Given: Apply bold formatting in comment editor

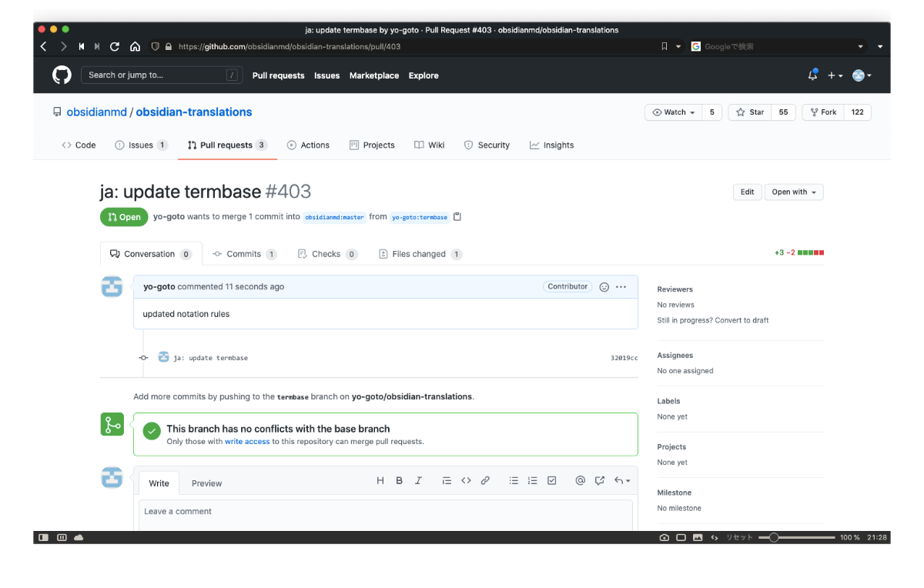Looking at the screenshot, I should (x=400, y=480).
